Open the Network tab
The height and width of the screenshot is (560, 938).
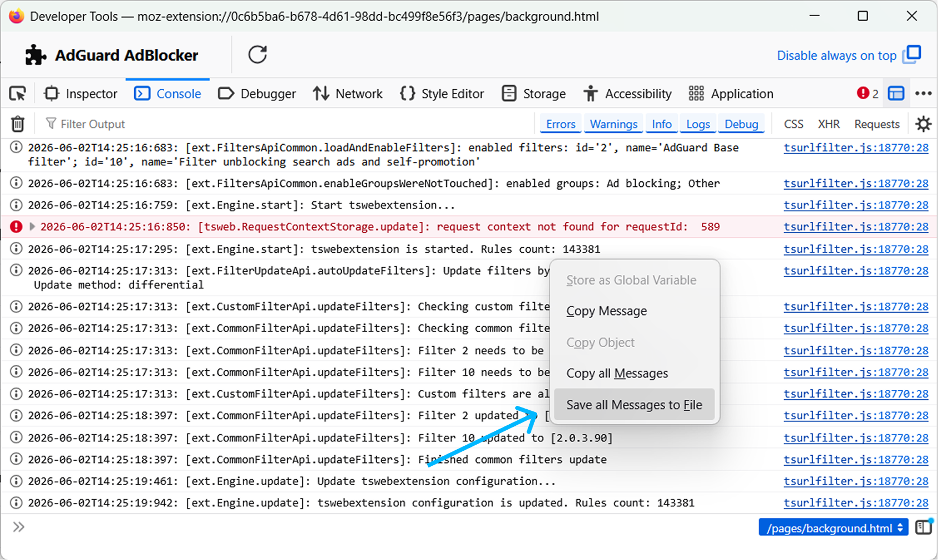point(348,94)
